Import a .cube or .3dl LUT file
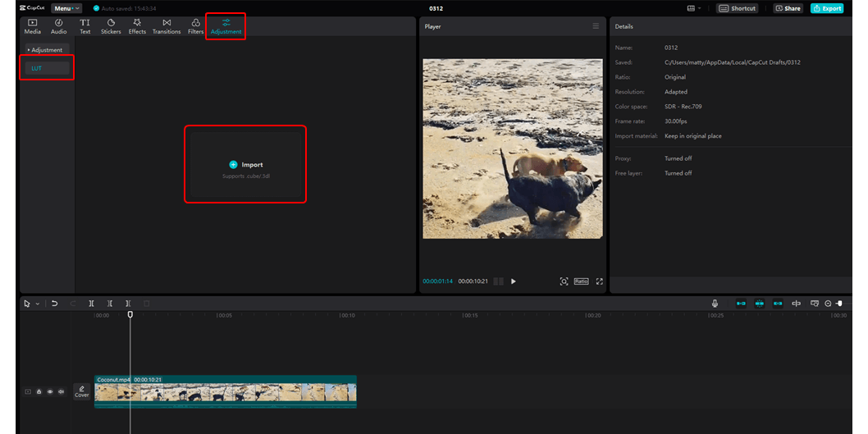This screenshot has height=434, width=868. click(x=246, y=164)
